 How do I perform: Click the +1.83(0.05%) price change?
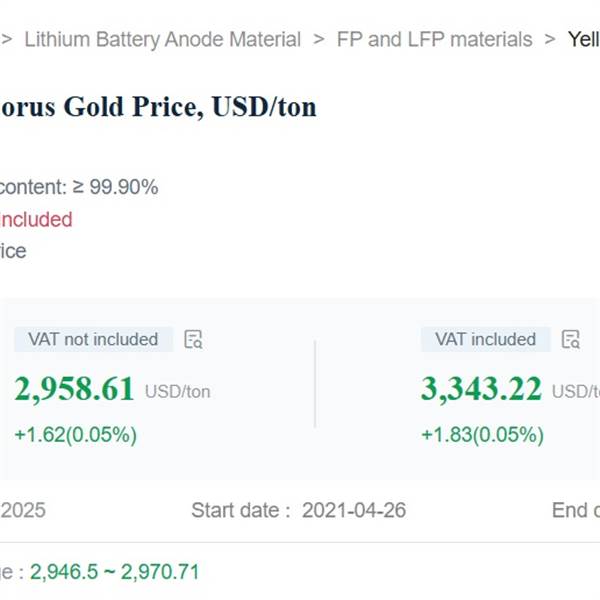482,435
